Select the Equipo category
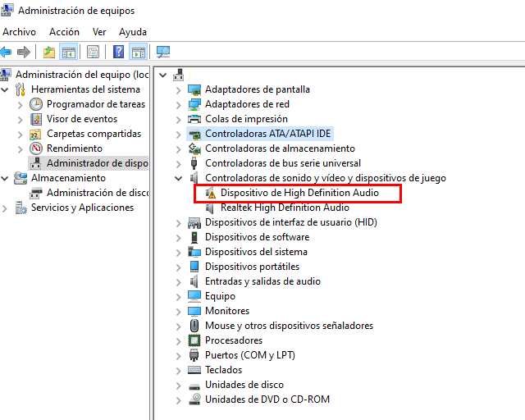The height and width of the screenshot is (420, 525). 220,296
